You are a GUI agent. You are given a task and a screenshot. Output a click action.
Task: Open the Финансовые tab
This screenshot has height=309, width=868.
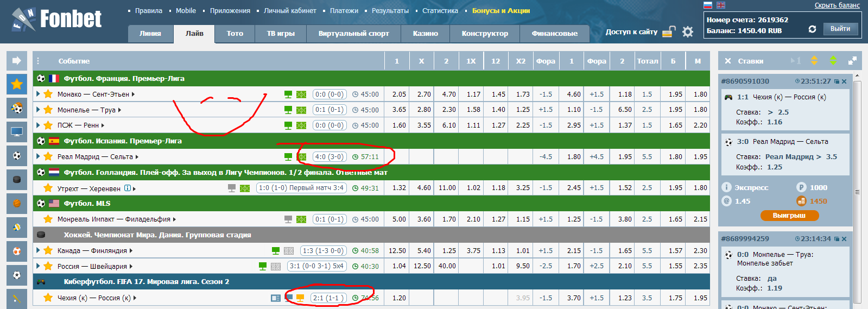point(555,33)
